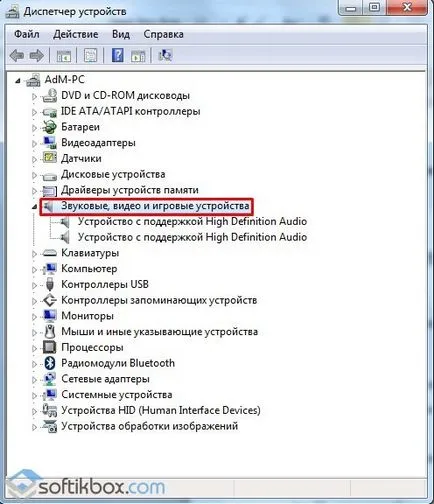
Task: Select second Устройство с поддержкой High Definition Audio
Action: pos(192,237)
